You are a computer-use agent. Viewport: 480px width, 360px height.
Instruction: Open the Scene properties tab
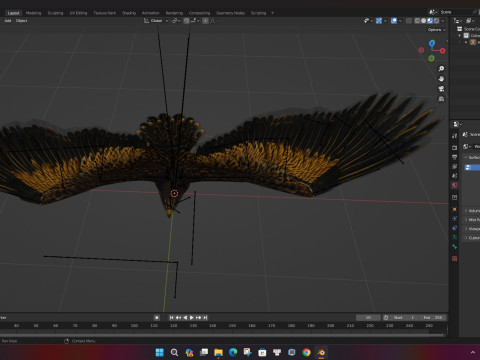[x=455, y=176]
